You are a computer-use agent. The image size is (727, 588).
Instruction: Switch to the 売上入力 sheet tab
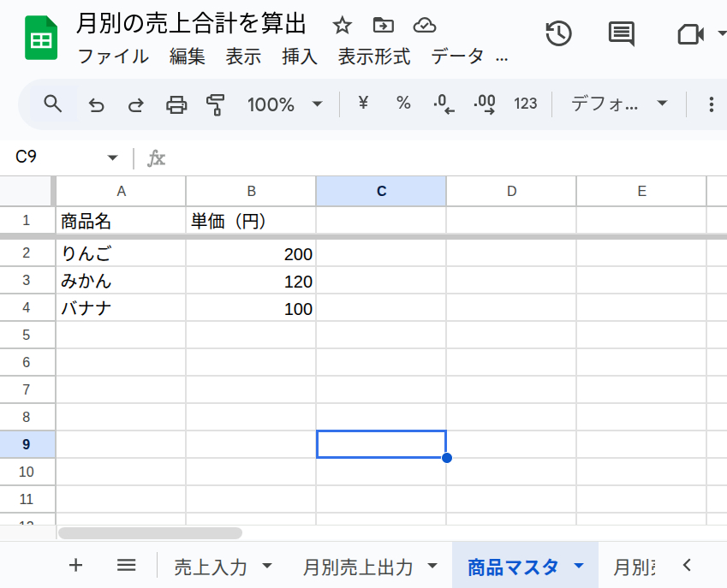210,565
